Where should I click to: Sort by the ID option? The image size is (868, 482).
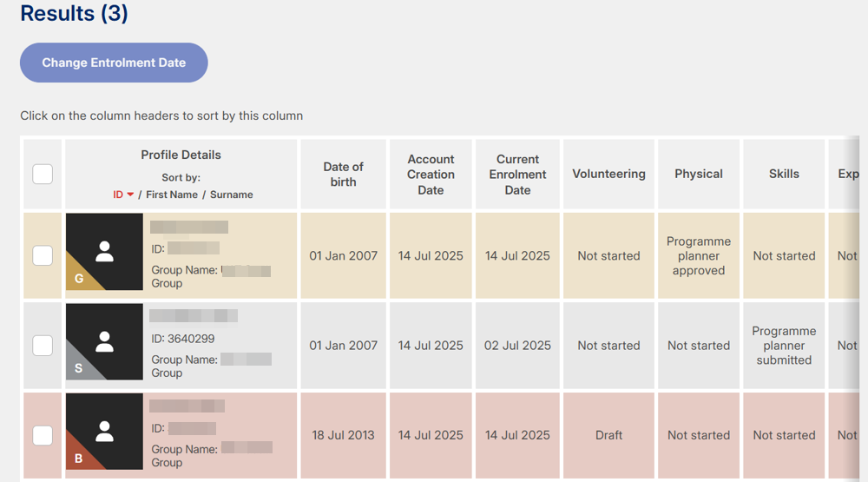tap(118, 195)
